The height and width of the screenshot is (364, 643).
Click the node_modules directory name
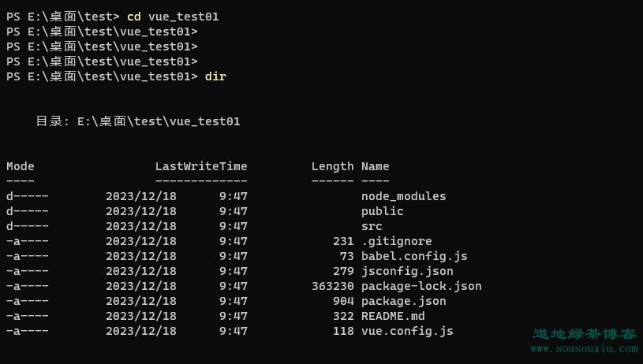tap(403, 196)
